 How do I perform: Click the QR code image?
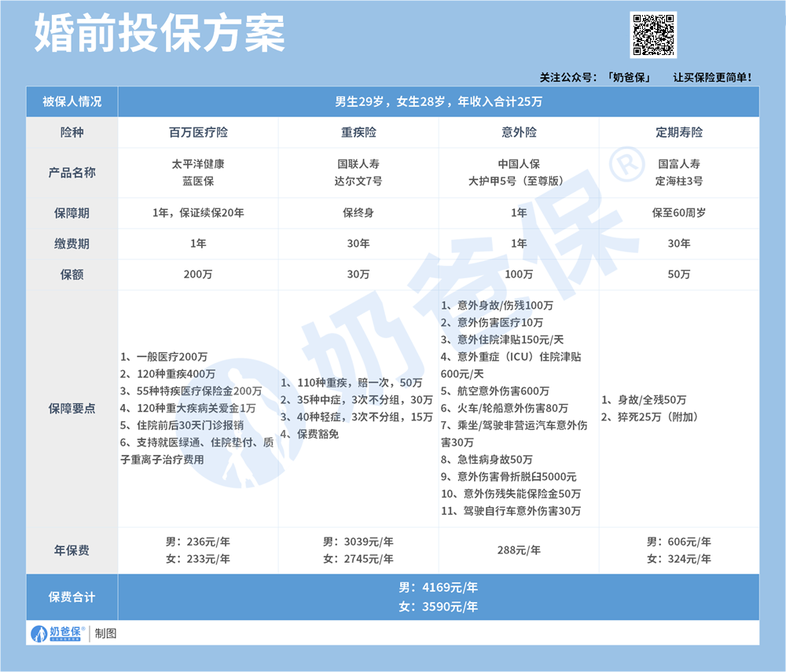pyautogui.click(x=653, y=35)
